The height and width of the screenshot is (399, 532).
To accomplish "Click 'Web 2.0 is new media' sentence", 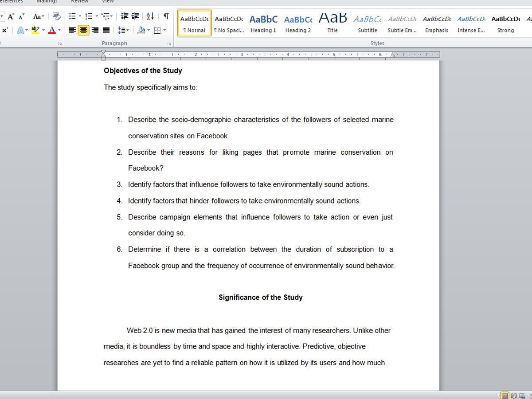I will [239, 331].
